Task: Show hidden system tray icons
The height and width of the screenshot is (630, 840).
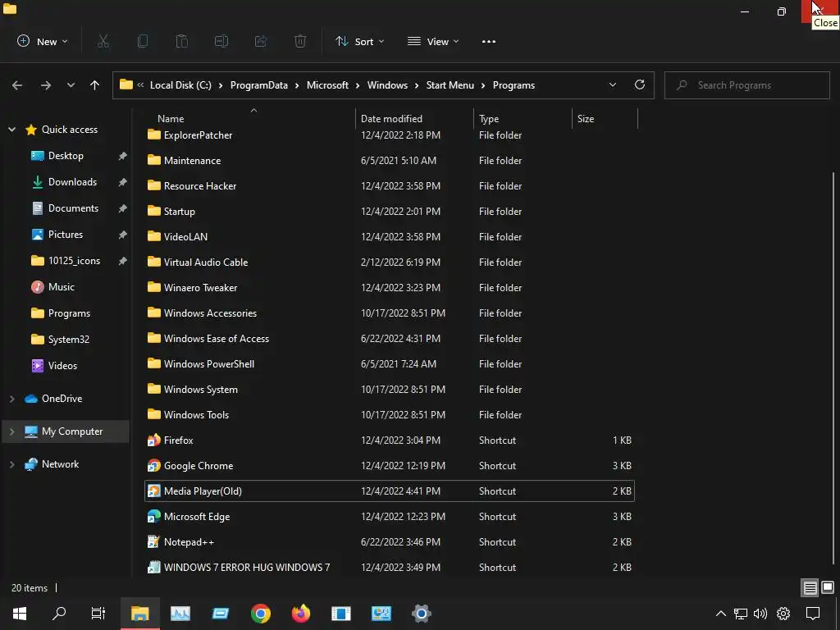Action: (x=721, y=614)
